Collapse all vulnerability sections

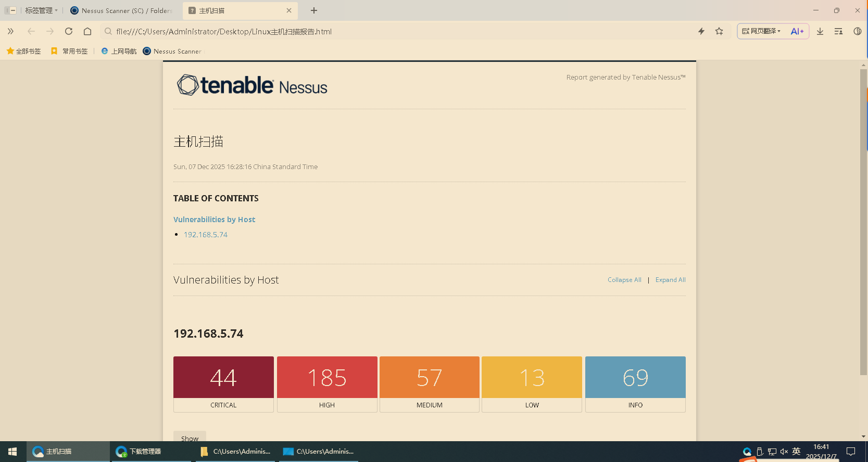point(624,280)
